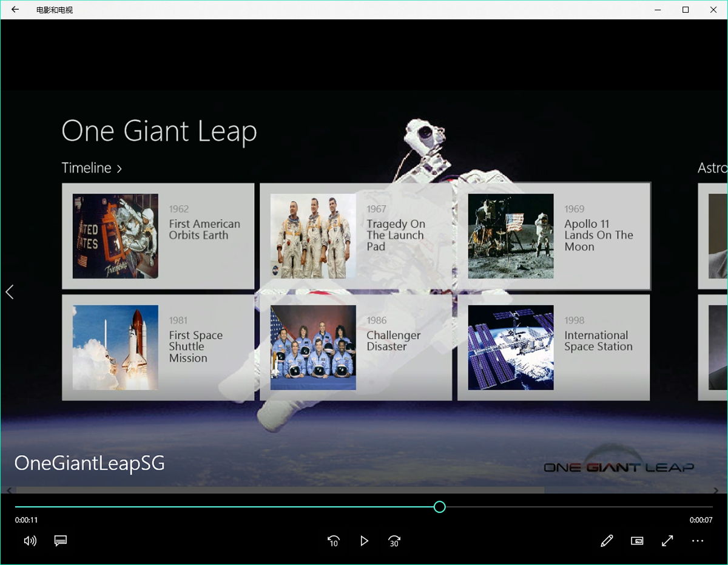Minimize the 电影和电视 window
The height and width of the screenshot is (565, 728).
pos(658,10)
